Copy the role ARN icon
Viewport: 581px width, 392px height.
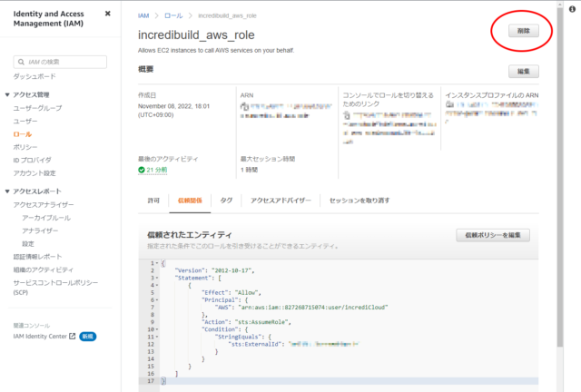pyautogui.click(x=244, y=106)
